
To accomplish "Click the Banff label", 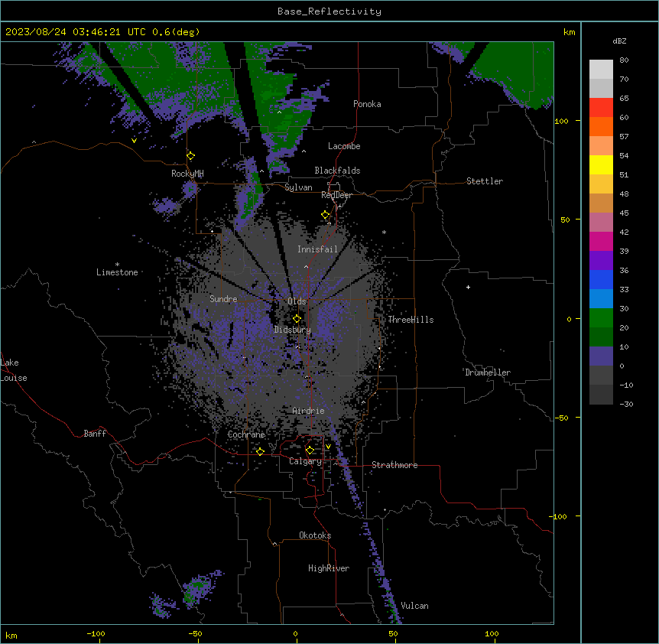I will [95, 434].
